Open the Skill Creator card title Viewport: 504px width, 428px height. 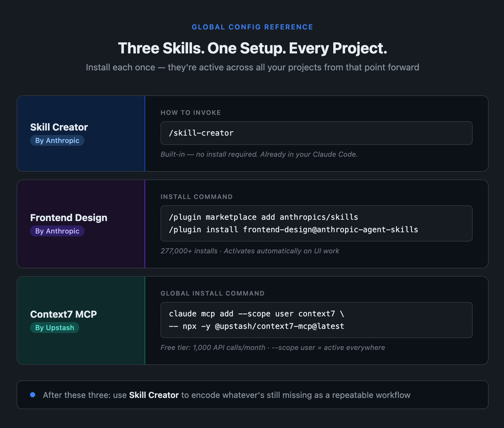pos(59,127)
